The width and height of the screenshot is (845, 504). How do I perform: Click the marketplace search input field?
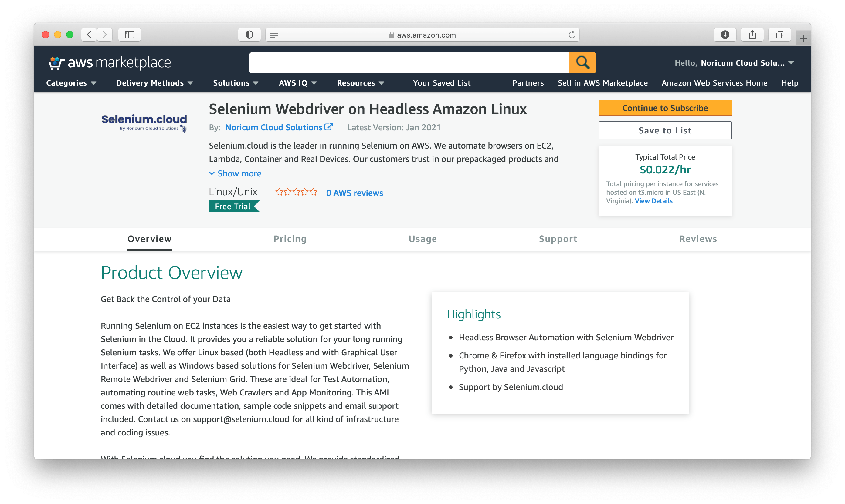(409, 62)
